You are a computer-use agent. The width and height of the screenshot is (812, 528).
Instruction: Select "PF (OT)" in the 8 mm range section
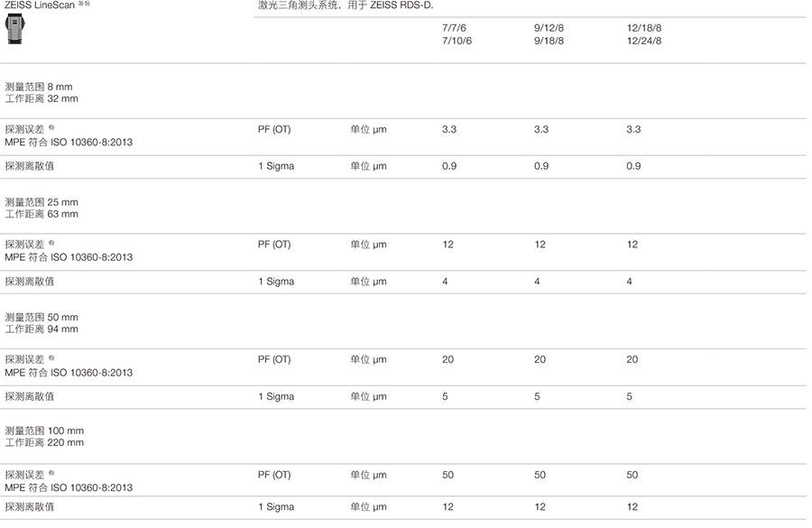(x=274, y=130)
